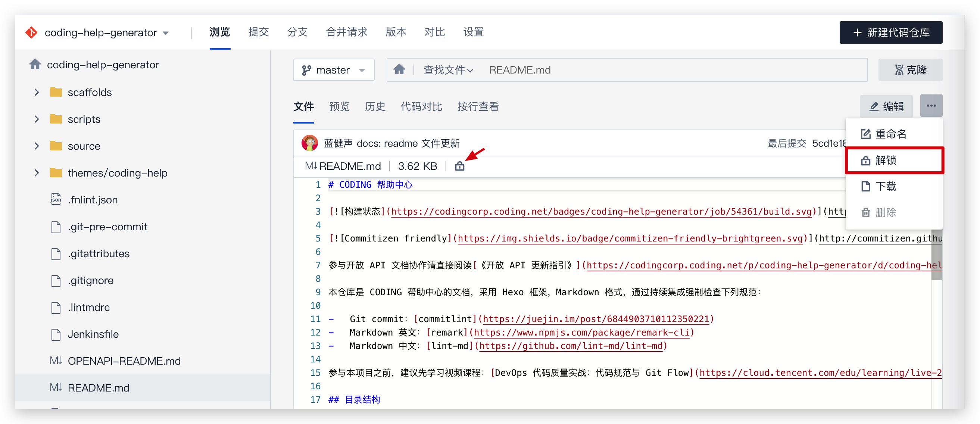980x424 pixels.
Task: Click the red Git repository logo icon
Action: tap(31, 32)
